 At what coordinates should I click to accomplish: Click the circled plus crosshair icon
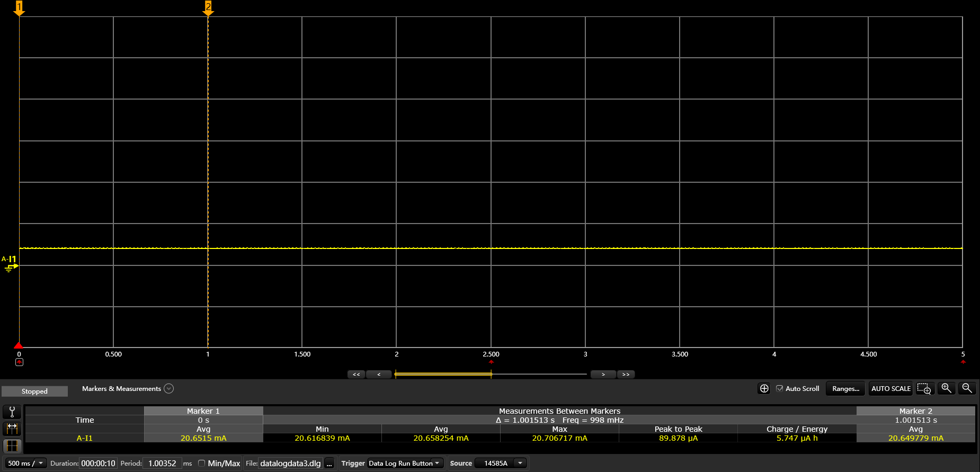(x=764, y=388)
